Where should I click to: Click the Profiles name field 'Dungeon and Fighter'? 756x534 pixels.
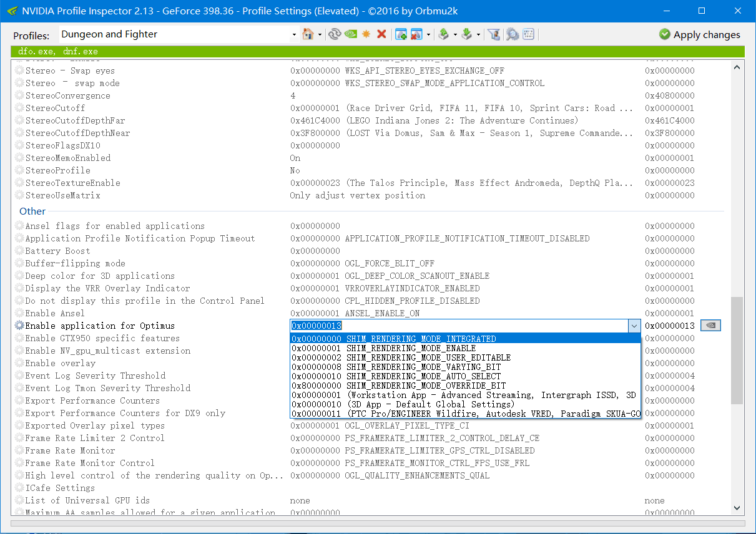(175, 34)
